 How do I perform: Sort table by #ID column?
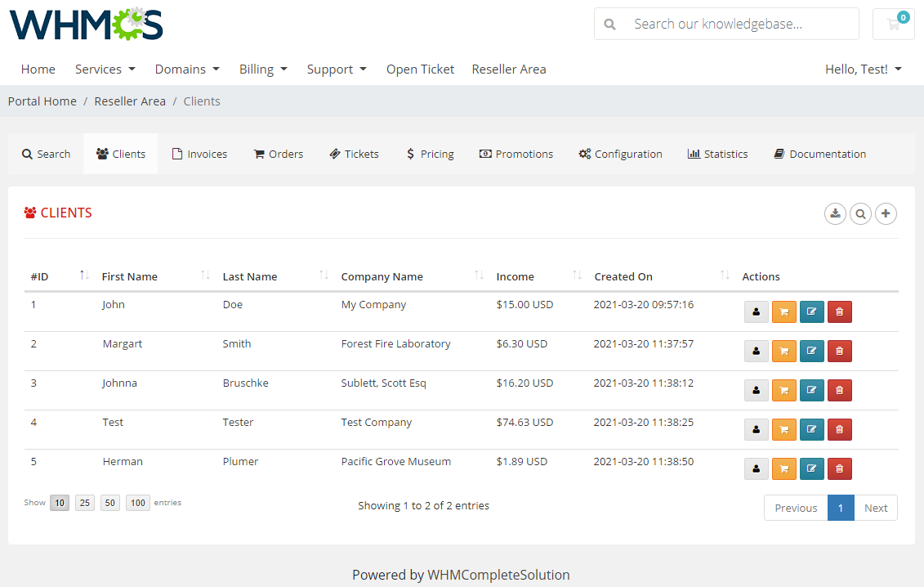coord(59,276)
